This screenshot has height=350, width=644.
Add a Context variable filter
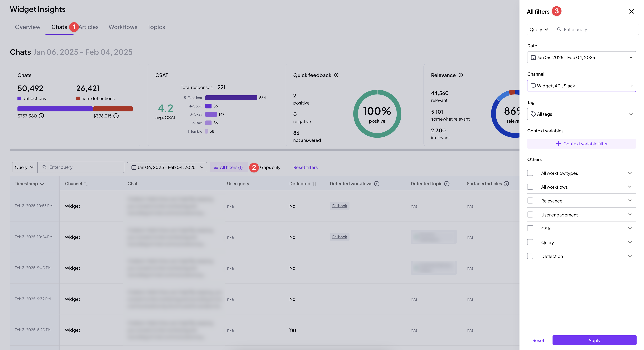tap(582, 144)
